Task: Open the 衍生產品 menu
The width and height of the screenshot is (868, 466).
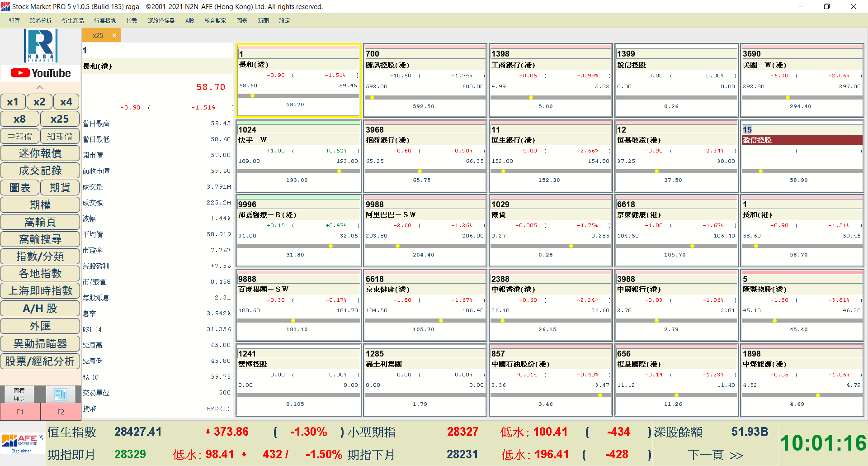Action: 73,21
